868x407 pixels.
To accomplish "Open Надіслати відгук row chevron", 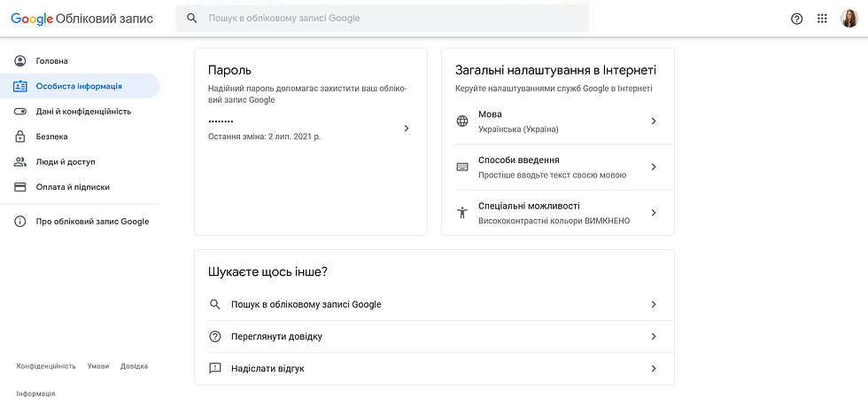I will 654,368.
